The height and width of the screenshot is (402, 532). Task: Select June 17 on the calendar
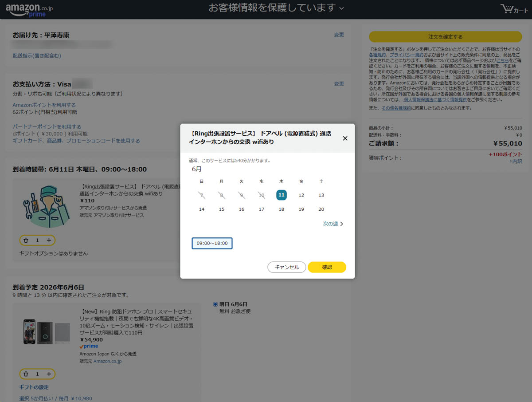click(262, 209)
